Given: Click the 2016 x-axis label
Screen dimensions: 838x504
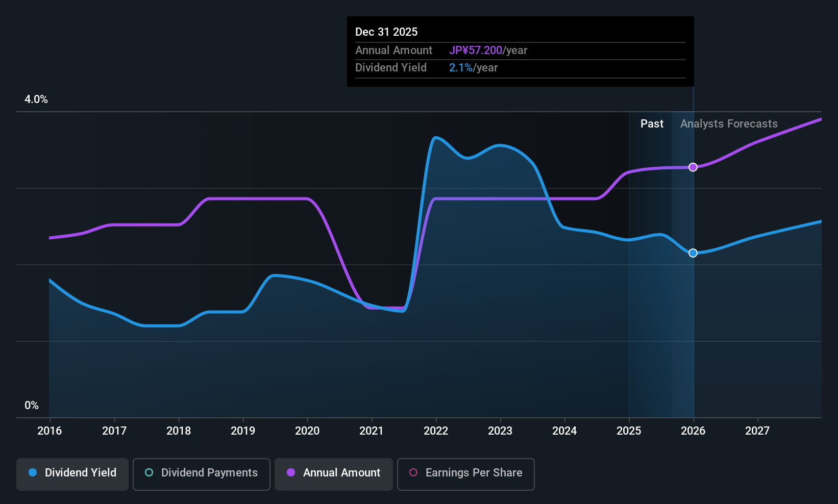Looking at the screenshot, I should tap(50, 431).
